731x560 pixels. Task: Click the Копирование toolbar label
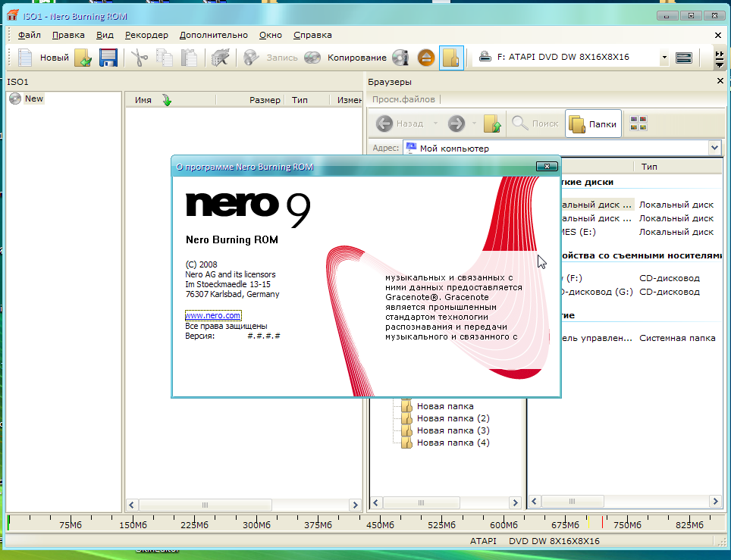pos(356,58)
